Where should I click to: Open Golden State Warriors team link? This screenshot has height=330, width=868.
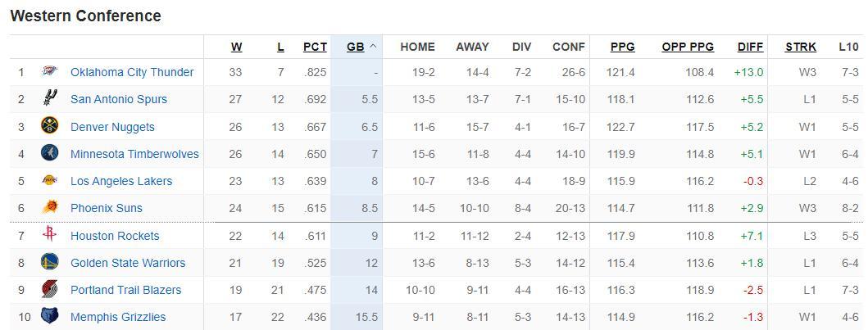click(x=128, y=263)
